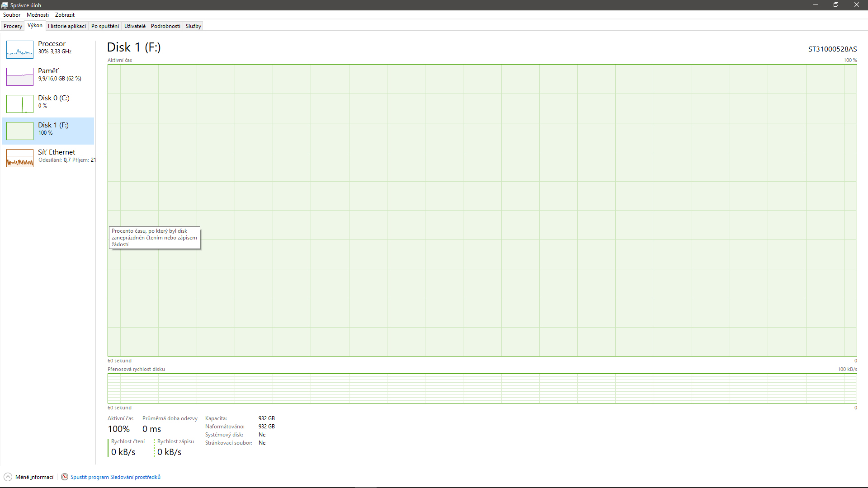Click the Resource Monitor icon at the bottom

[65, 477]
